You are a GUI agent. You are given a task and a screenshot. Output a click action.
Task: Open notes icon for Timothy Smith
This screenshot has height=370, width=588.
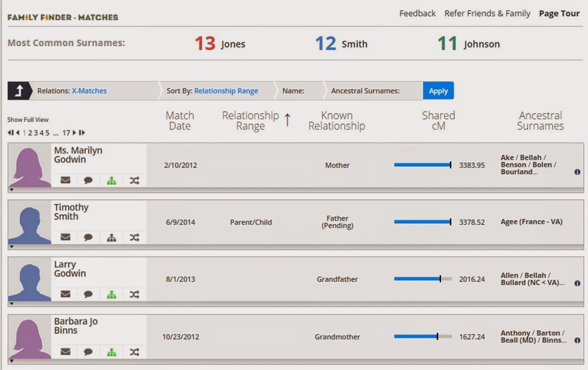(88, 237)
